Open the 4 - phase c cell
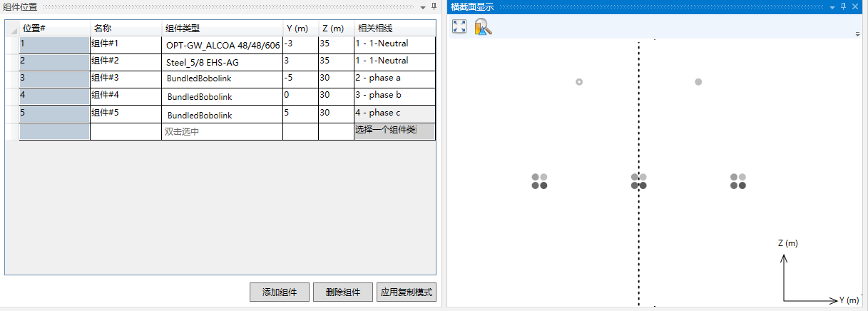Viewport: 868px width, 311px height. (x=394, y=113)
